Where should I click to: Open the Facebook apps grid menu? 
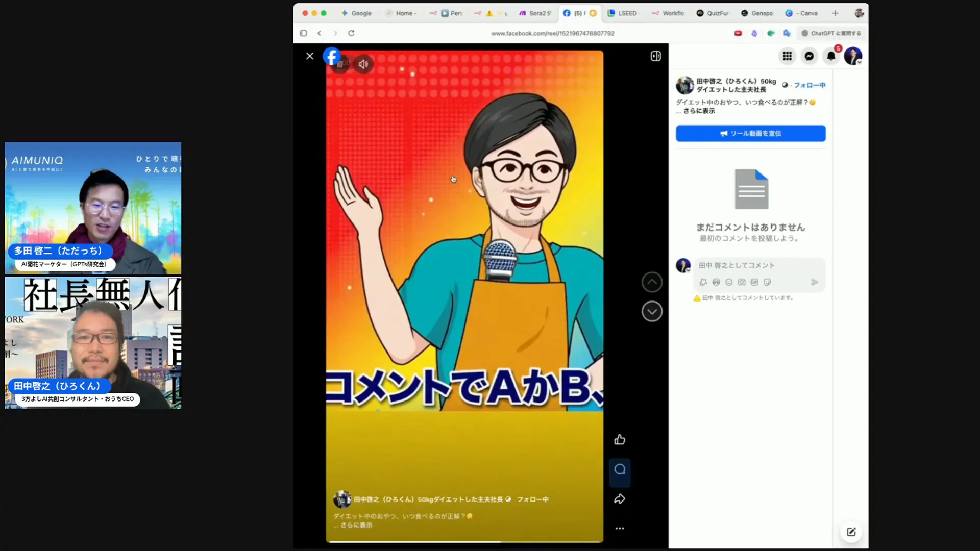788,56
